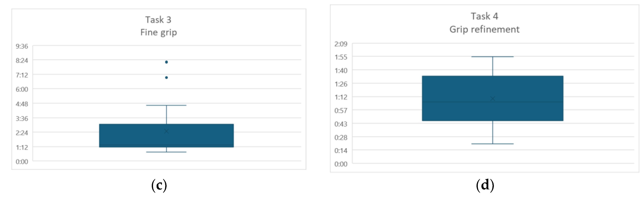Image resolution: width=644 pixels, height=197 pixels.
Task: Click the Task 3 box plot's top whisker cap
Action: click(166, 105)
